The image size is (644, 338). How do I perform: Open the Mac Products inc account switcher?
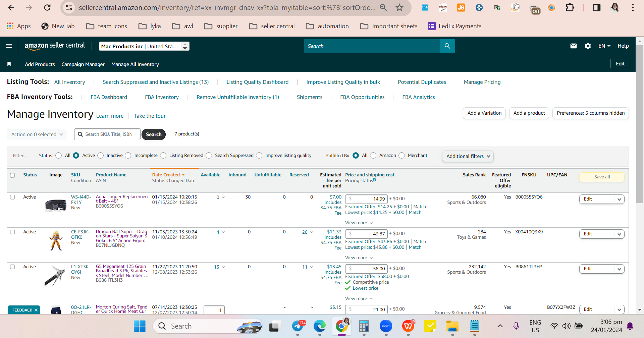(144, 46)
